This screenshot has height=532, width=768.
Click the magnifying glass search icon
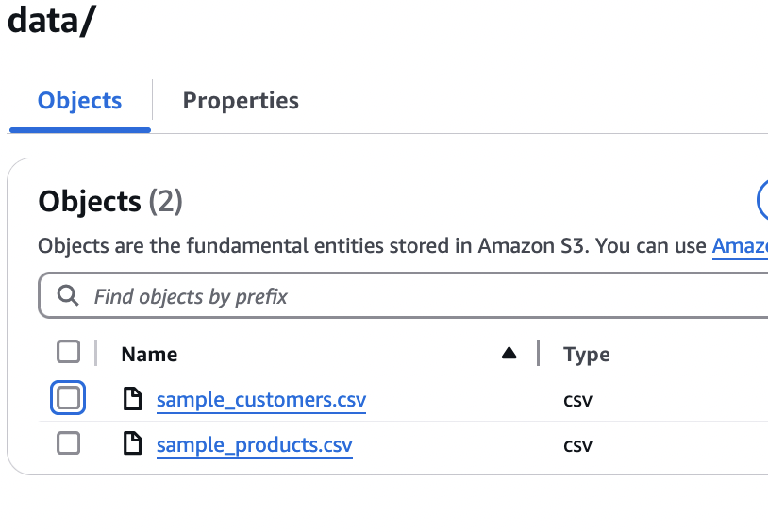coord(67,296)
